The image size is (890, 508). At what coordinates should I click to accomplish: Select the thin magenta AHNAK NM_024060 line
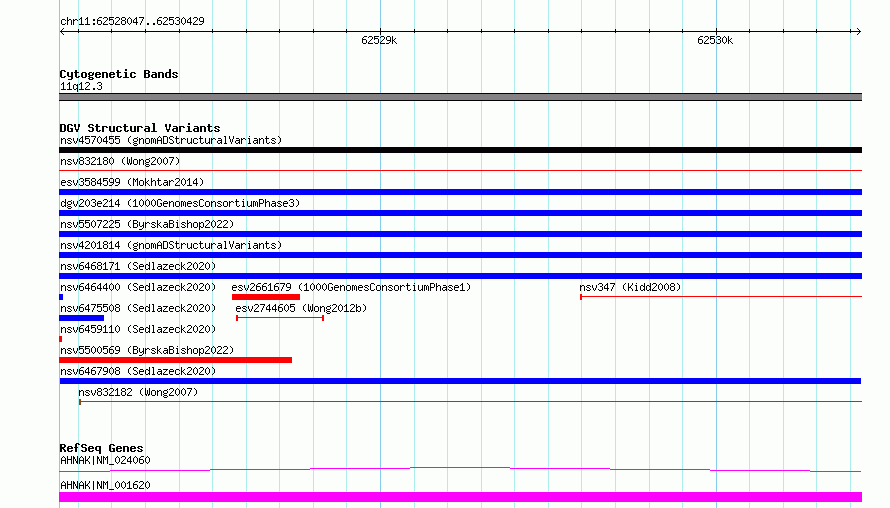tap(460, 469)
